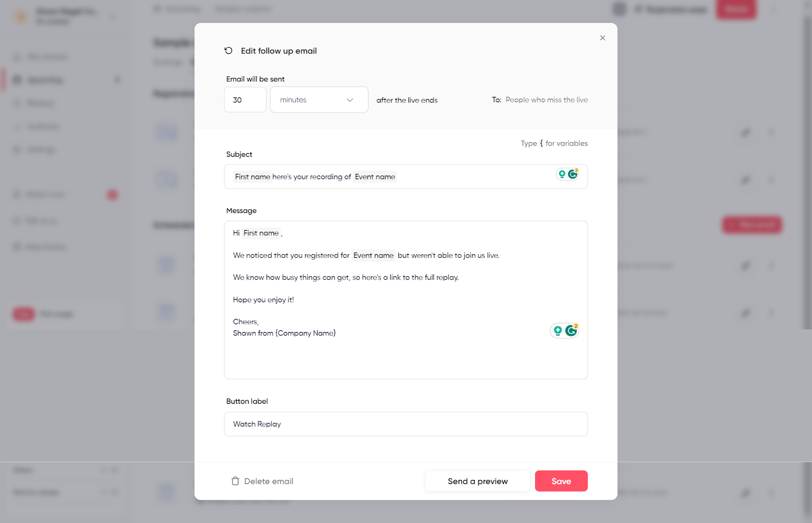Click the workspace avatar in the top-left corner
This screenshot has height=523, width=812.
pos(20,16)
